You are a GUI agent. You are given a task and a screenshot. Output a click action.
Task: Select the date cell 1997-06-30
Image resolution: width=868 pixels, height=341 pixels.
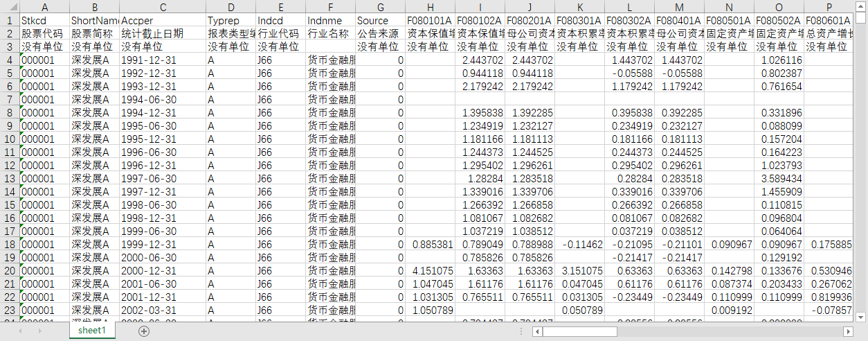click(x=163, y=179)
